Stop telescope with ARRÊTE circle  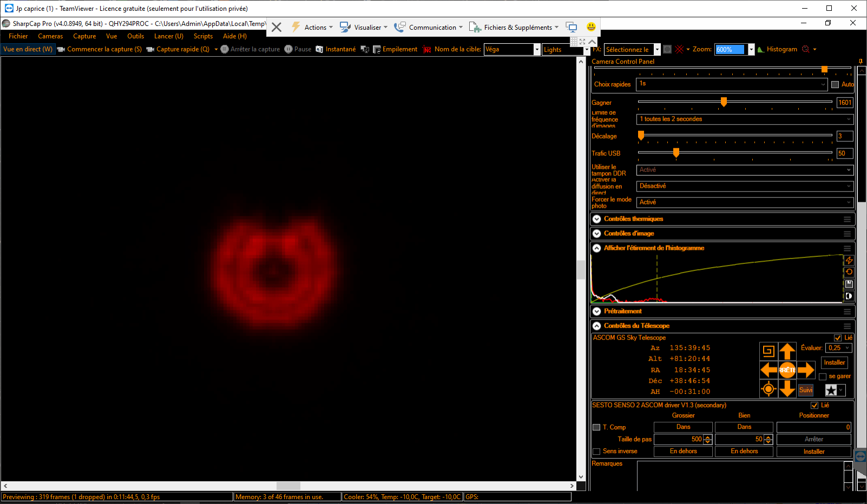[x=787, y=370]
